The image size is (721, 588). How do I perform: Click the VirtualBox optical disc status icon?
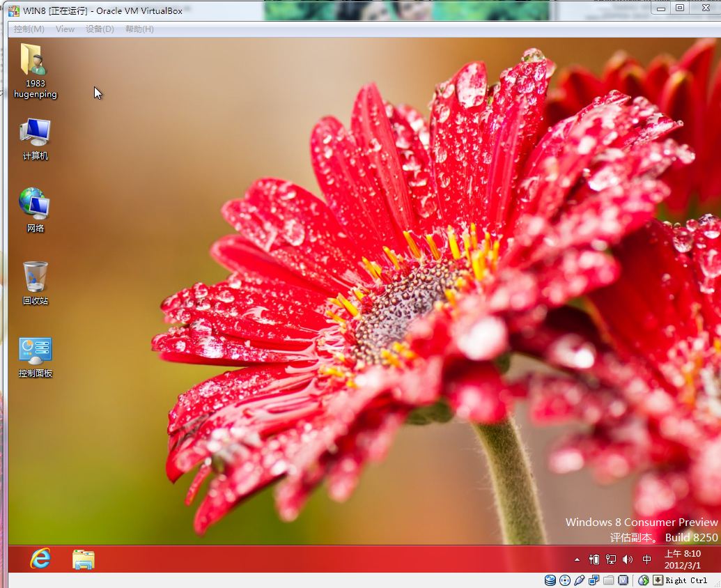coord(564,580)
